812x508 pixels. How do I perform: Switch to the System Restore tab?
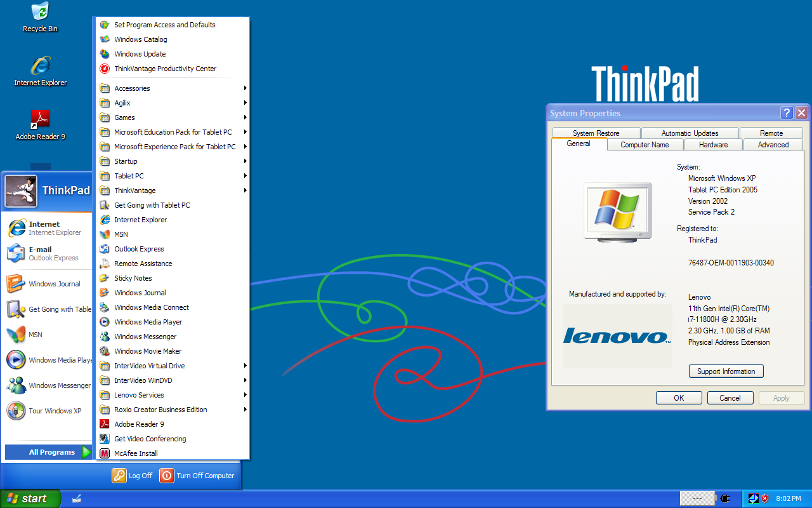coord(596,133)
